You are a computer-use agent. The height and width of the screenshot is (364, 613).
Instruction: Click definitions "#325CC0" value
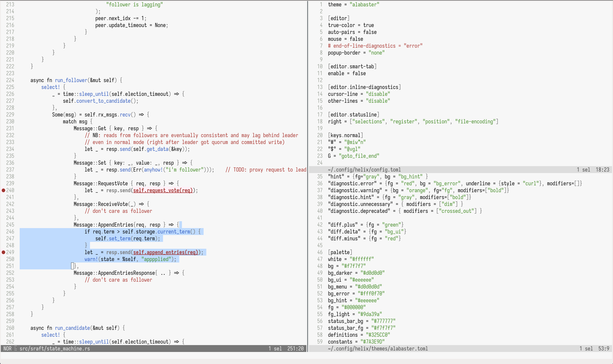tap(378, 335)
